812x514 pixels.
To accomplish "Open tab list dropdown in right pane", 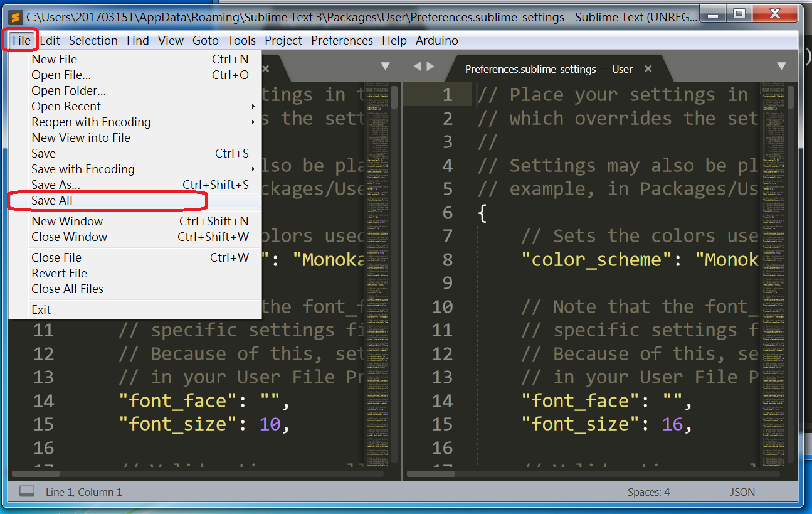I will 781,66.
